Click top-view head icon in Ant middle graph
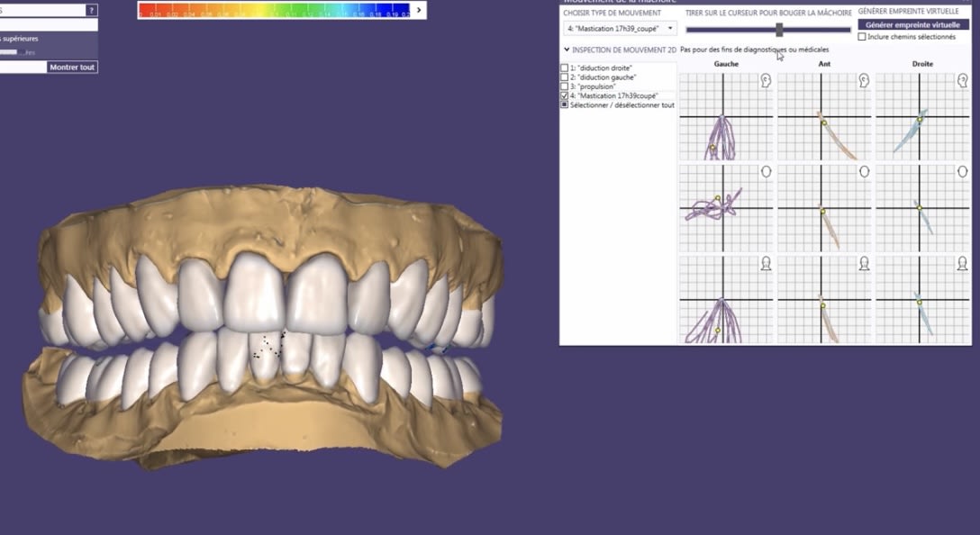Screen dimensions: 980x535 pyautogui.click(x=864, y=171)
